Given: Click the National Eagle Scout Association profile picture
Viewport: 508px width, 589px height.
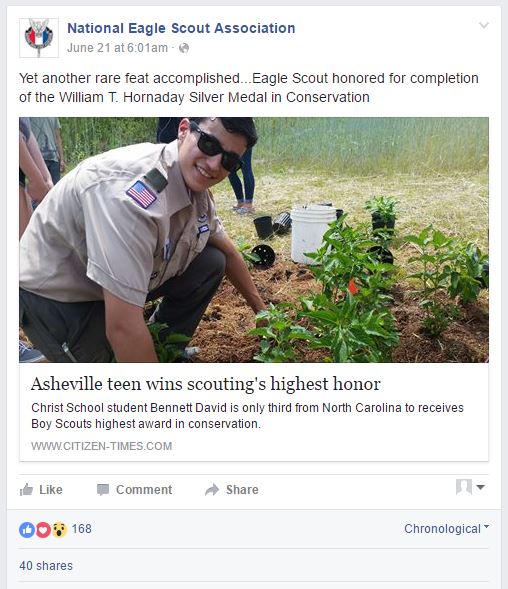Looking at the screenshot, I should coord(39,38).
